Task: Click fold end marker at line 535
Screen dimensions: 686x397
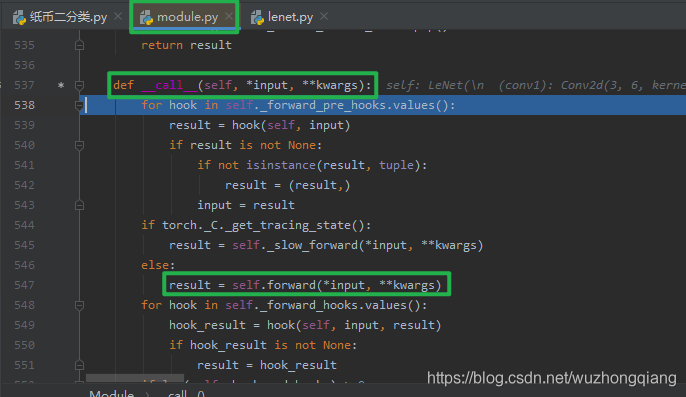Action: pyautogui.click(x=79, y=45)
